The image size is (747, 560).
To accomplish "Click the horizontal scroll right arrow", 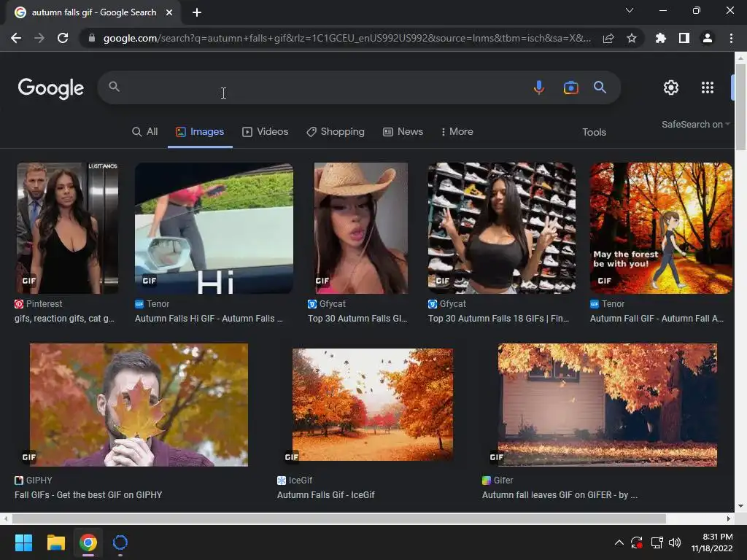I will coord(729,518).
